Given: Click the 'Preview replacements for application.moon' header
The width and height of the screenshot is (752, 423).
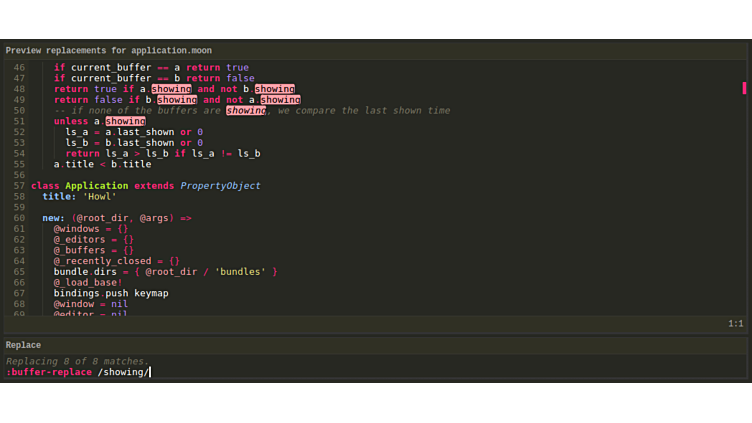Looking at the screenshot, I should tap(109, 51).
